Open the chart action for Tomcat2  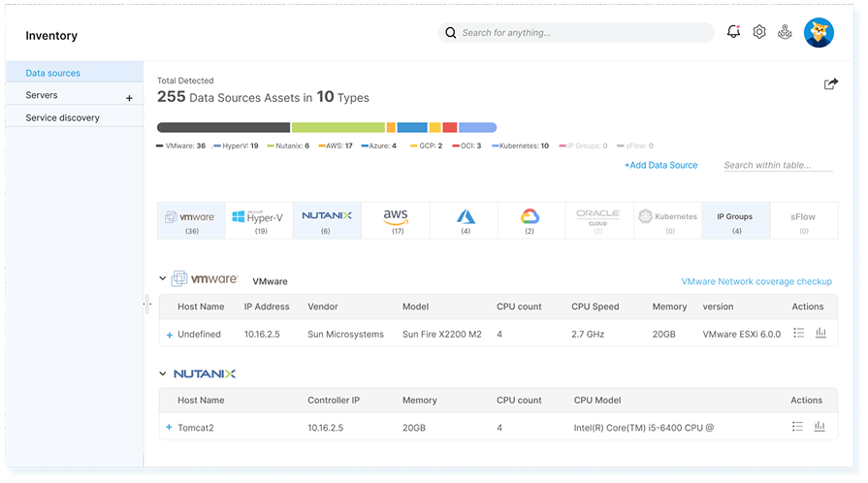820,426
